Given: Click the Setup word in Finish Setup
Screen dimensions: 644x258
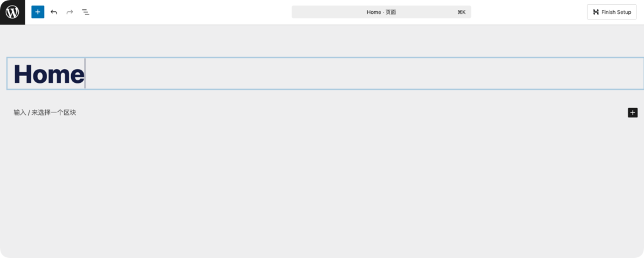Looking at the screenshot, I should click(x=623, y=12).
